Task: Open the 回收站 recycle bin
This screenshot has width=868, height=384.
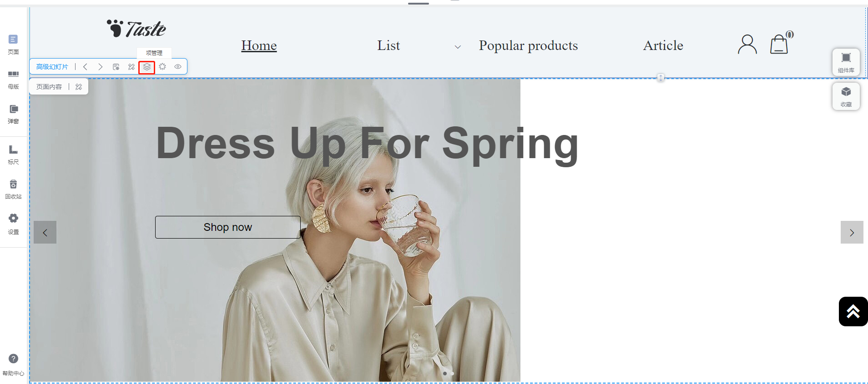Action: 13,190
